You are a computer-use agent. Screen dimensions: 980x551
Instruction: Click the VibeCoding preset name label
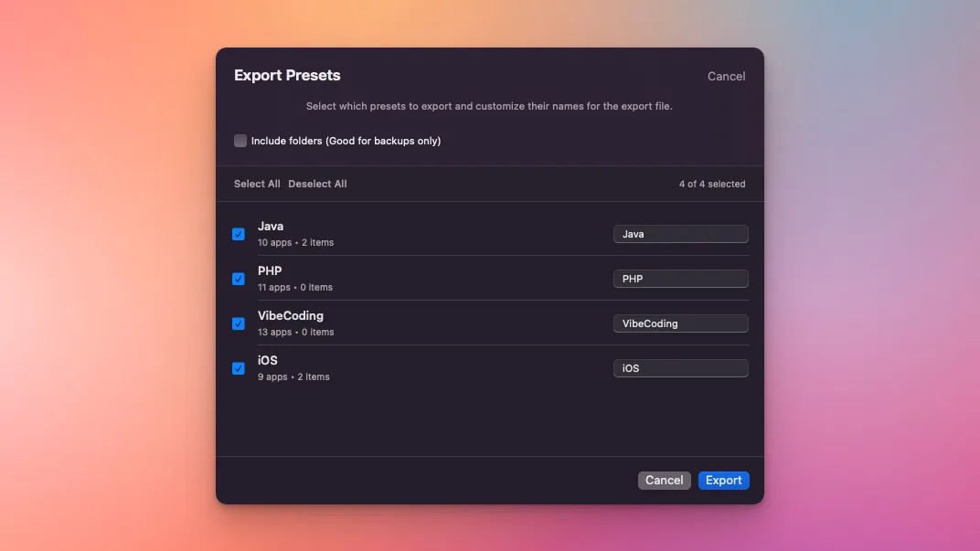click(291, 315)
